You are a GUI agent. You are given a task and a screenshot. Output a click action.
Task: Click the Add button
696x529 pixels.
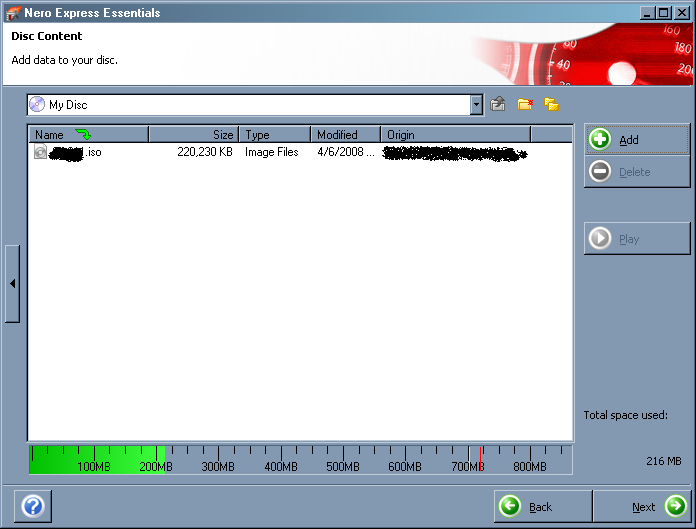(637, 139)
